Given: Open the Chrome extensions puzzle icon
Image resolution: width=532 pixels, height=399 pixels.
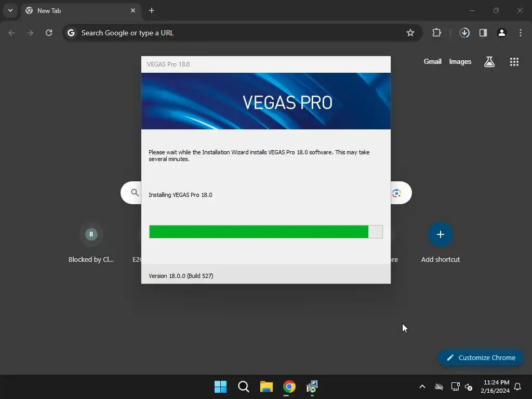Looking at the screenshot, I should point(436,33).
